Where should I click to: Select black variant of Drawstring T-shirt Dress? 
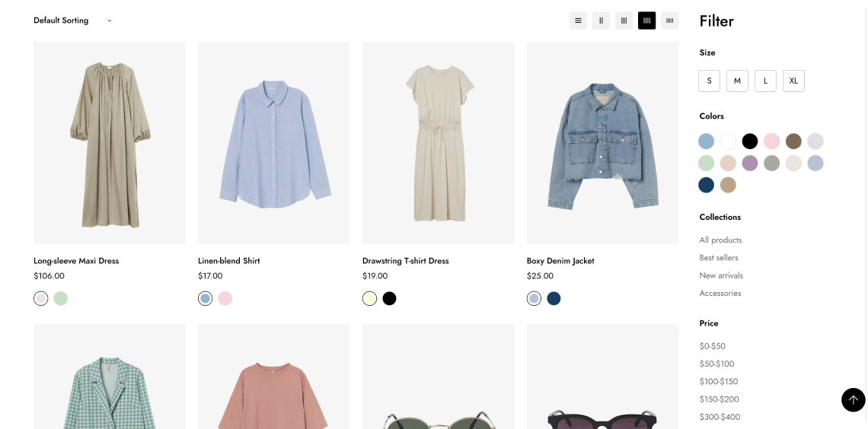tap(390, 298)
